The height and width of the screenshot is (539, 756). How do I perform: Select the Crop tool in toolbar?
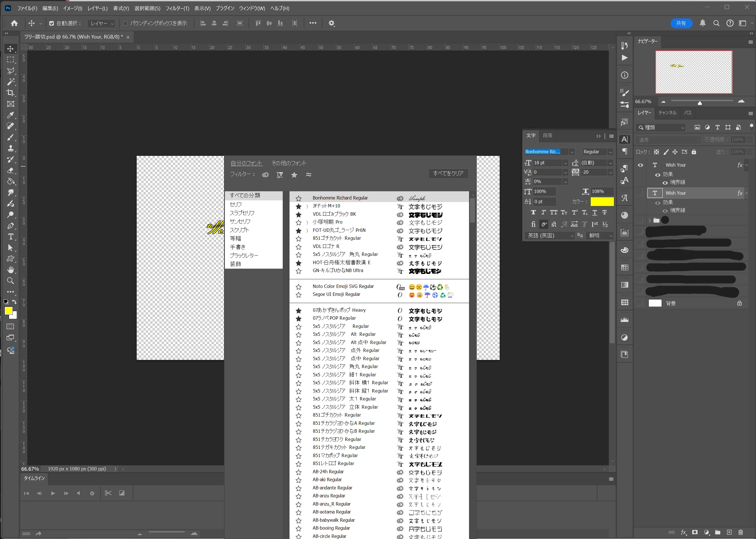[x=10, y=93]
